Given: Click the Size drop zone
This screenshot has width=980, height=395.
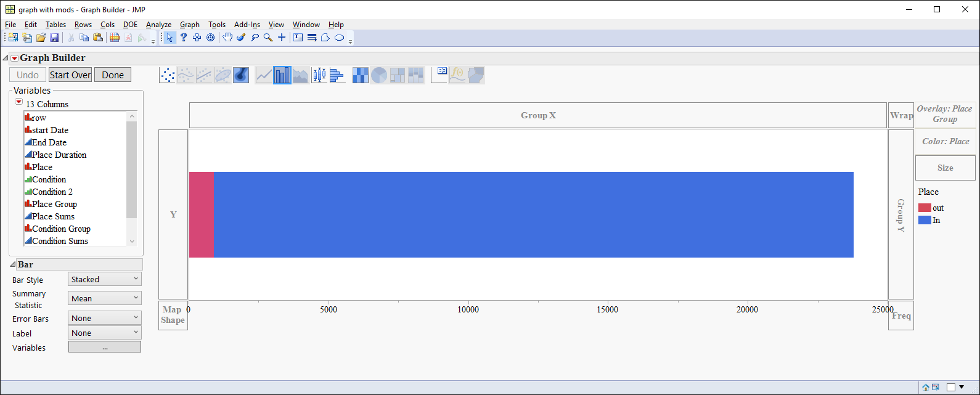Looking at the screenshot, I should pos(945,168).
